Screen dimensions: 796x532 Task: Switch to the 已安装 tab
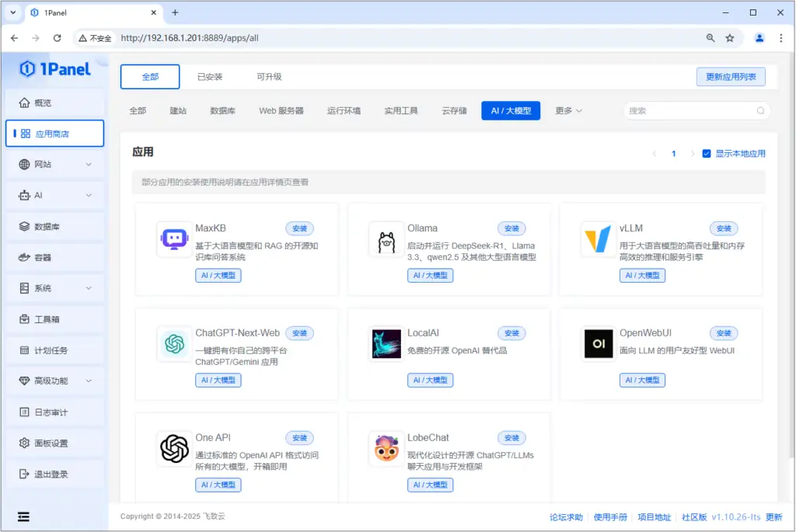[212, 77]
